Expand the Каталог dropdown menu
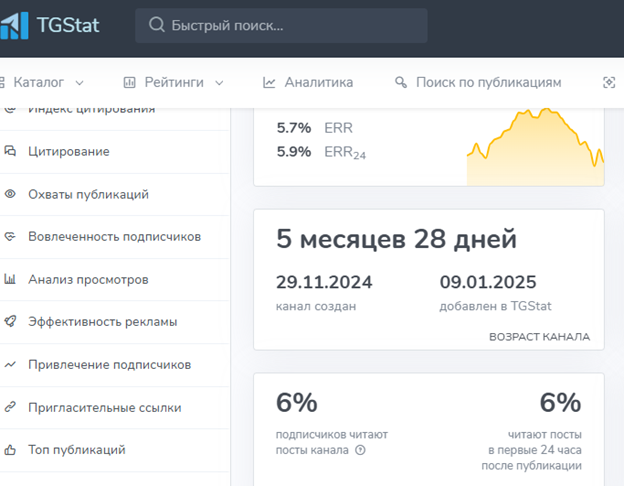Viewport: 624px width, 486px height. [45, 83]
